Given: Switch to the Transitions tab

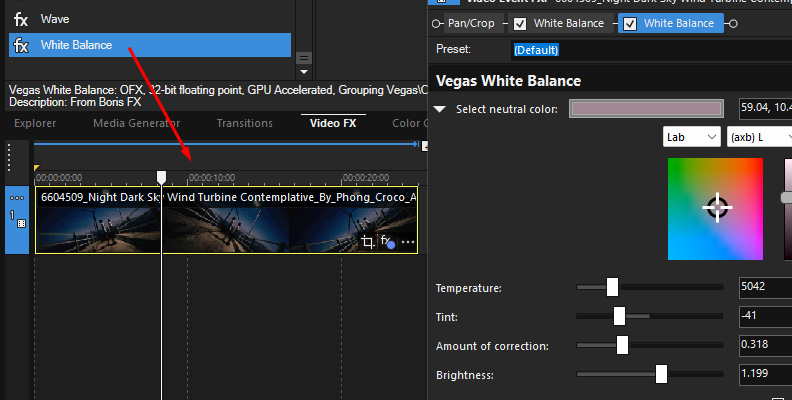Looking at the screenshot, I should [x=244, y=123].
